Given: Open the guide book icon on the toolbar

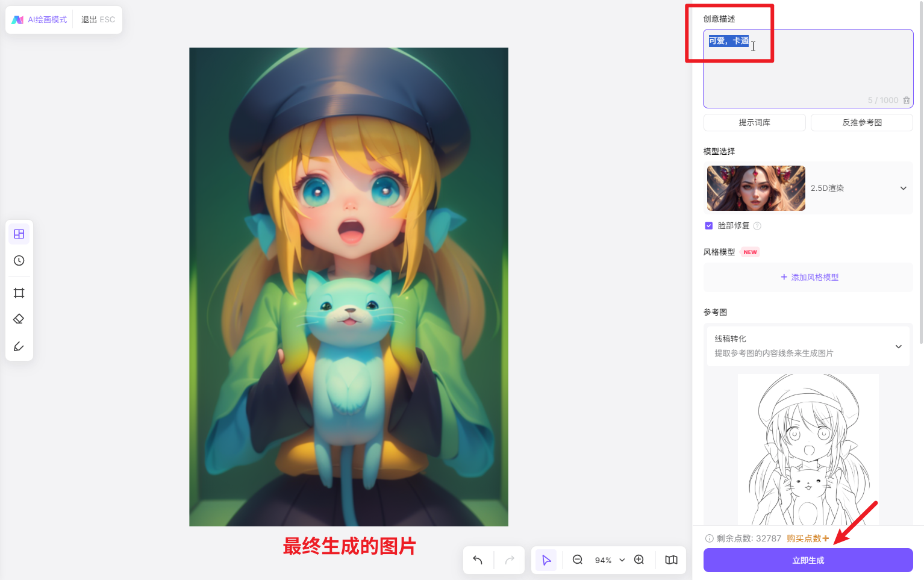Looking at the screenshot, I should tap(670, 560).
